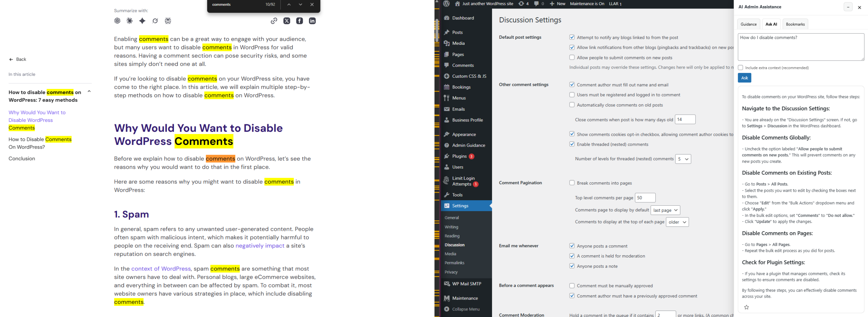This screenshot has height=317, width=868.
Task: Open Pages in admin sidebar
Action: 466,54
